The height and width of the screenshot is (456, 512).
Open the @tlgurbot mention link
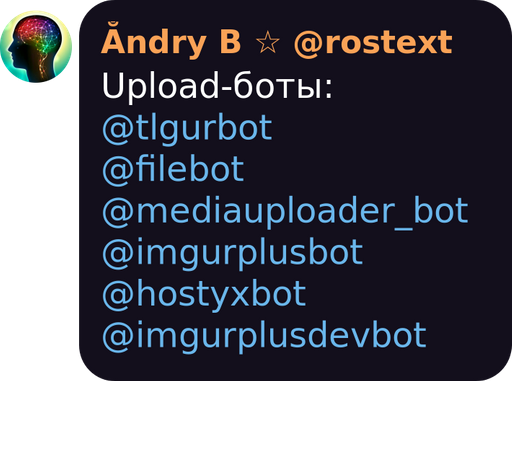click(x=187, y=128)
